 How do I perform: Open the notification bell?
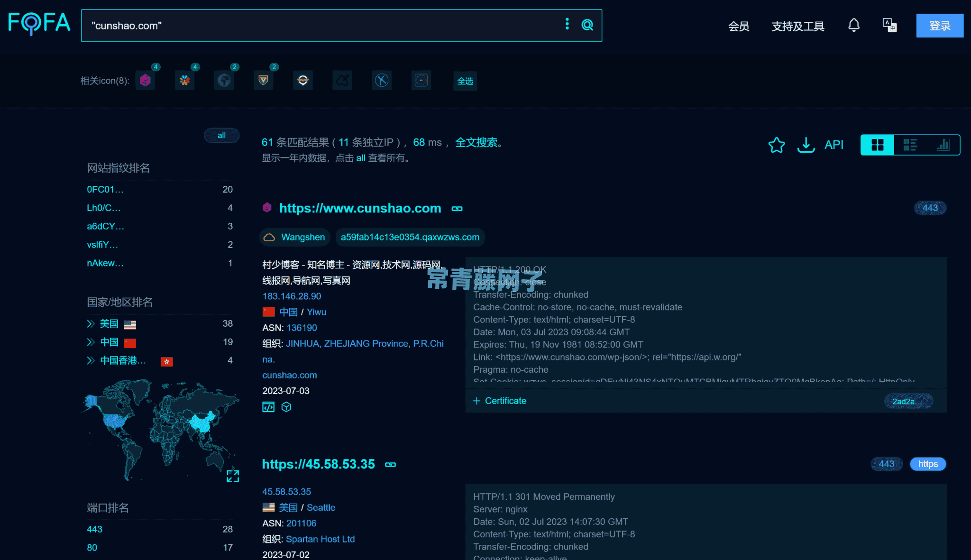(854, 25)
